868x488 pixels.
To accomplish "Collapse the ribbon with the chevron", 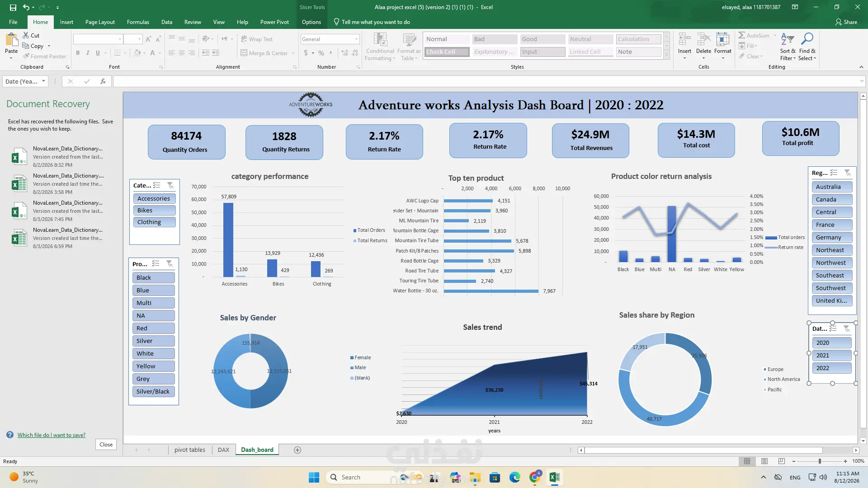I will [x=861, y=67].
